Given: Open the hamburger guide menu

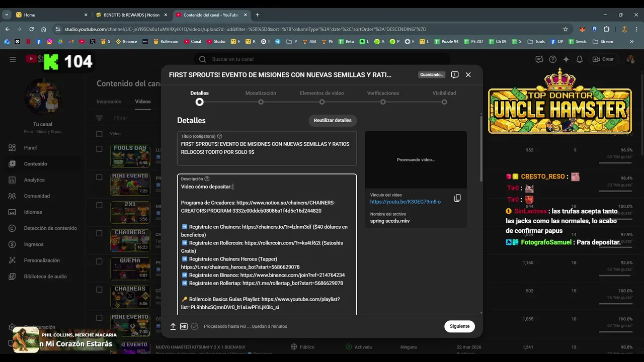Looking at the screenshot, I should pos(13,59).
